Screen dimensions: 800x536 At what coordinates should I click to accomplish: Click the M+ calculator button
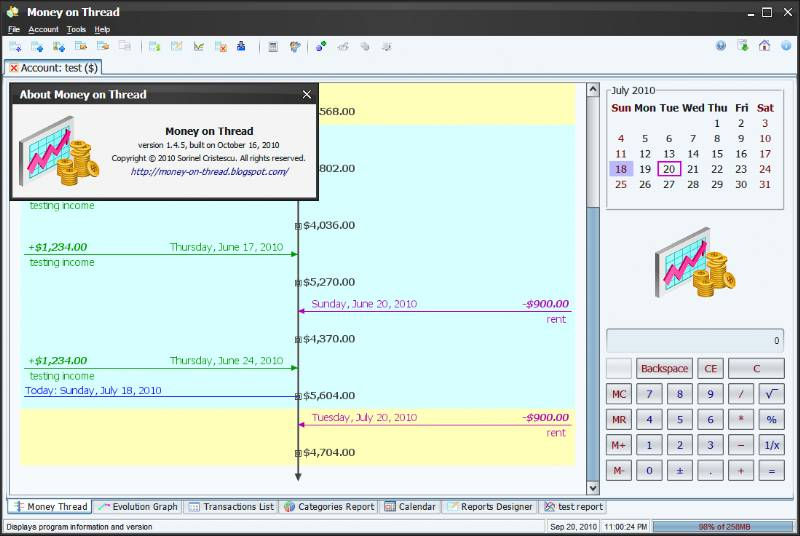(619, 445)
